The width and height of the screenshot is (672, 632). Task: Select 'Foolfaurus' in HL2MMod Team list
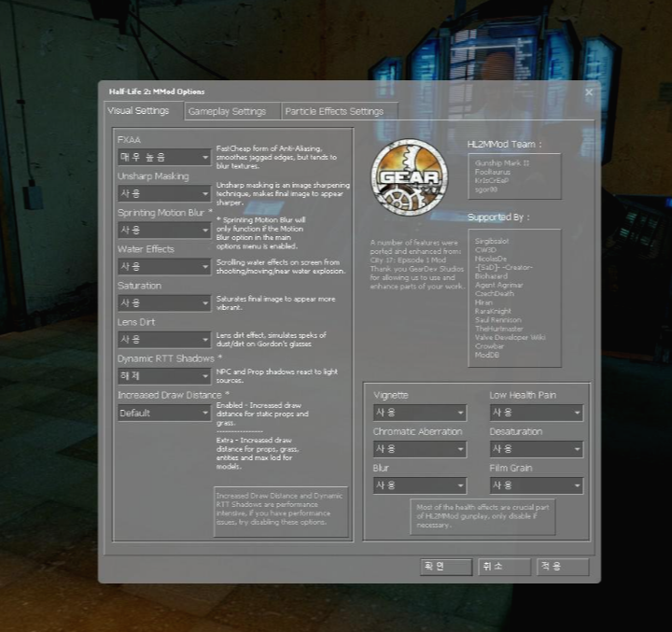(x=493, y=172)
